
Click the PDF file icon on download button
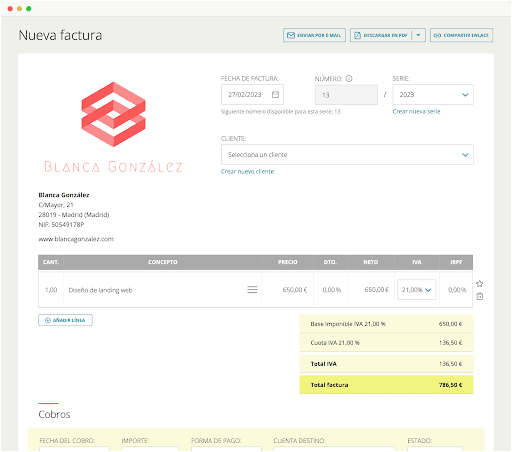(x=357, y=35)
